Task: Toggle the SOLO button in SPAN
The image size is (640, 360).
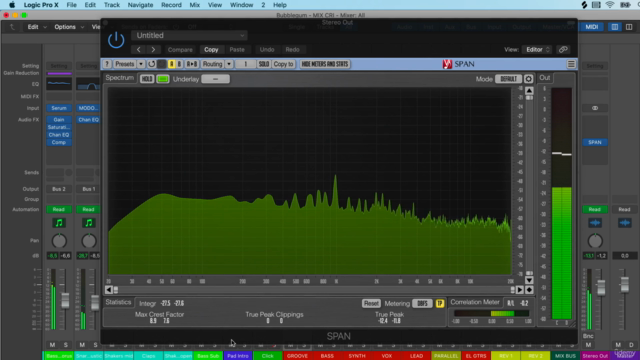Action: pyautogui.click(x=264, y=64)
